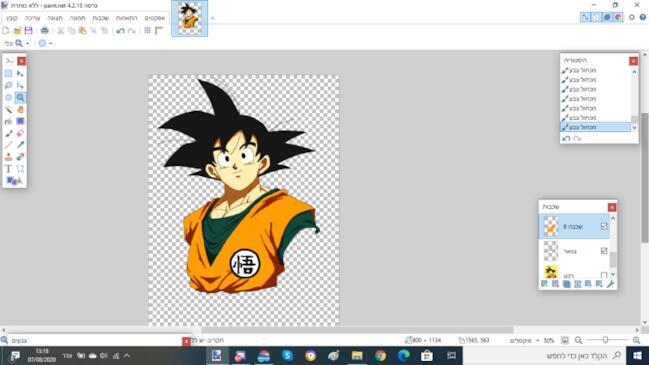This screenshot has width=649, height=365.
Task: Open settings gear icon at top right
Action: (x=632, y=17)
